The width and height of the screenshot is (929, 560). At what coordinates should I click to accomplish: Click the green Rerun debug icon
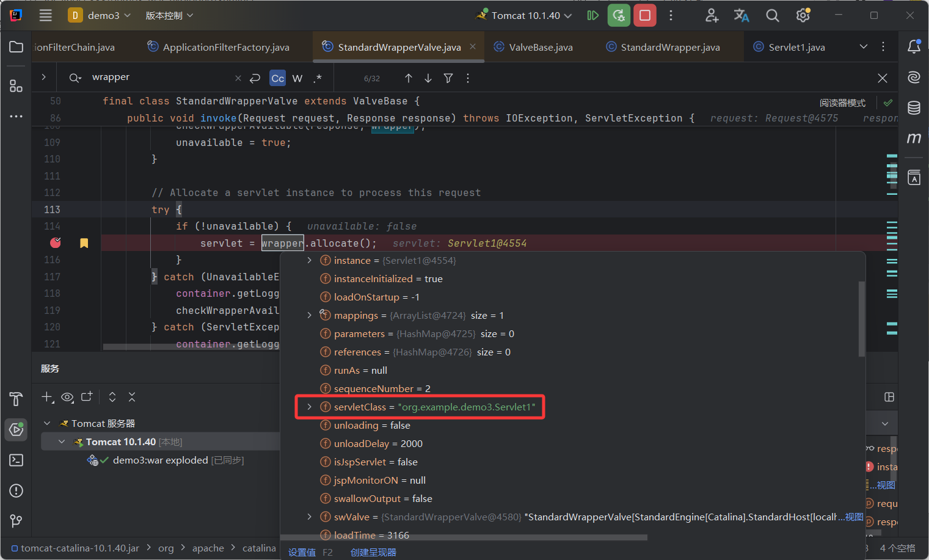pyautogui.click(x=619, y=15)
